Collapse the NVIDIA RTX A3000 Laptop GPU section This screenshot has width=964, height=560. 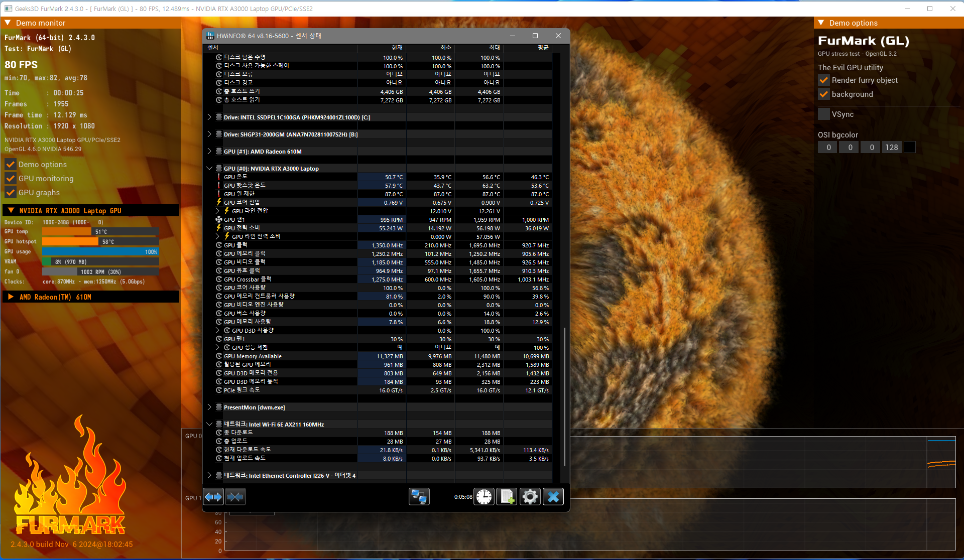11,211
